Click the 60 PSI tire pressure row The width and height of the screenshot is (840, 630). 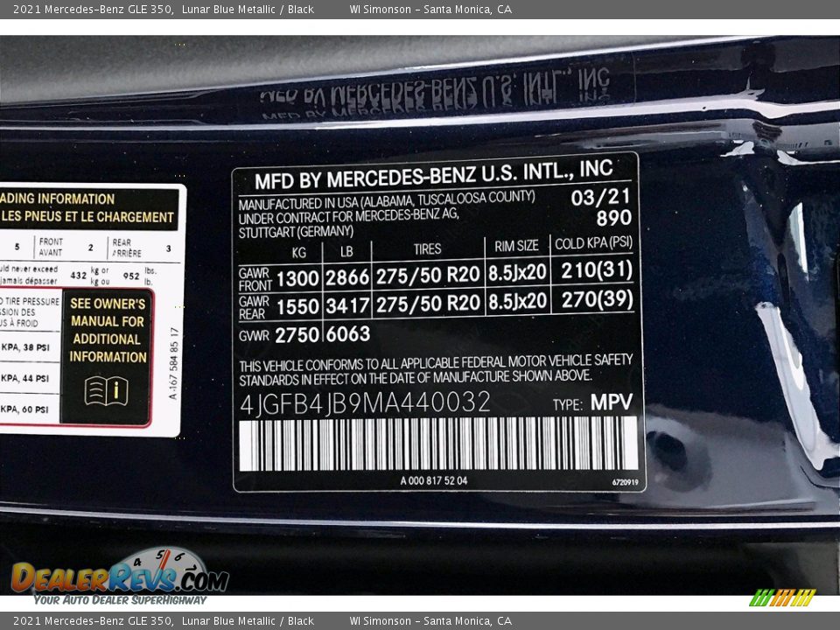pos(25,409)
